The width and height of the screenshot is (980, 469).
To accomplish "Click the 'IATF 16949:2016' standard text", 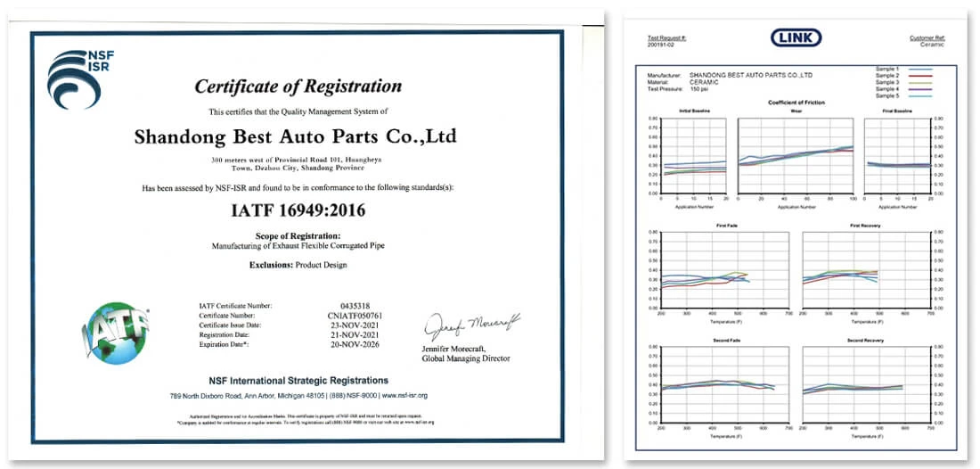I will tap(298, 210).
